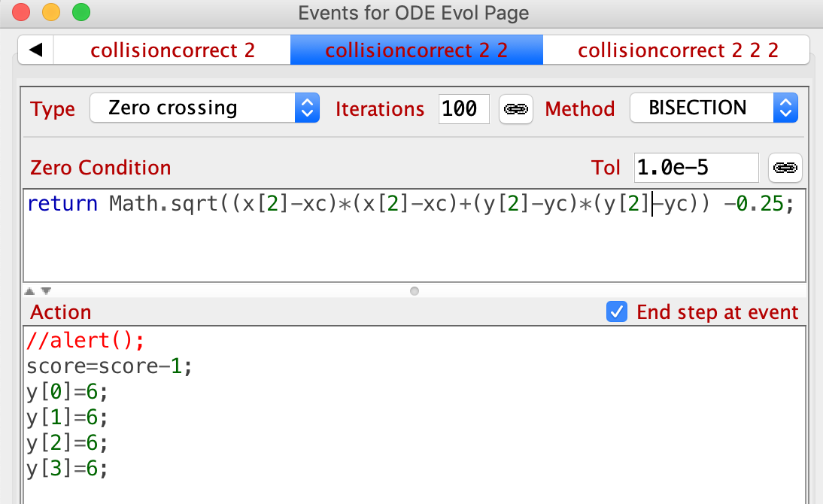Screen dimensions: 823x504
Task: Click the up collapse triangle on divider
Action: 29,291
